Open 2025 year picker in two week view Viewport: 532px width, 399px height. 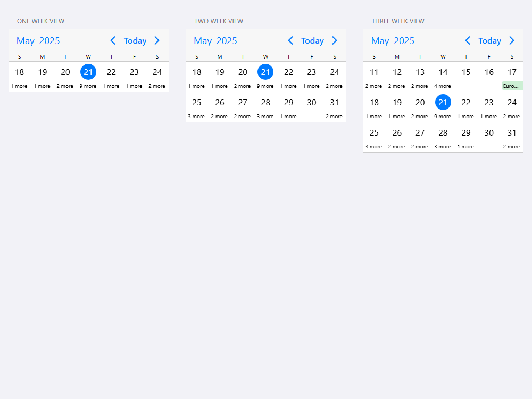click(227, 41)
